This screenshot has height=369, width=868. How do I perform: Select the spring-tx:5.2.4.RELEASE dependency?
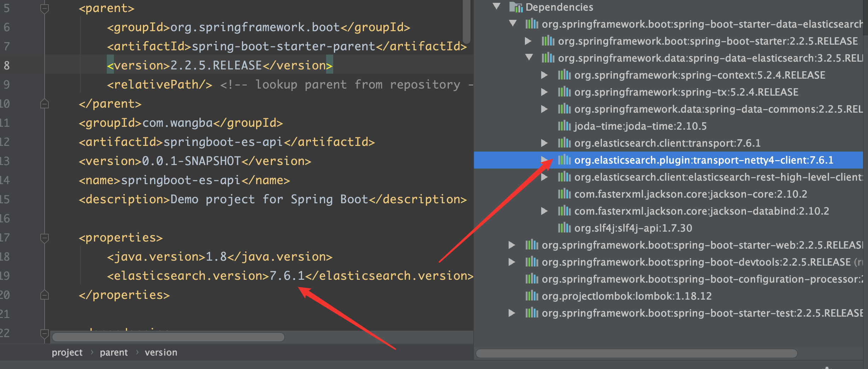[686, 92]
